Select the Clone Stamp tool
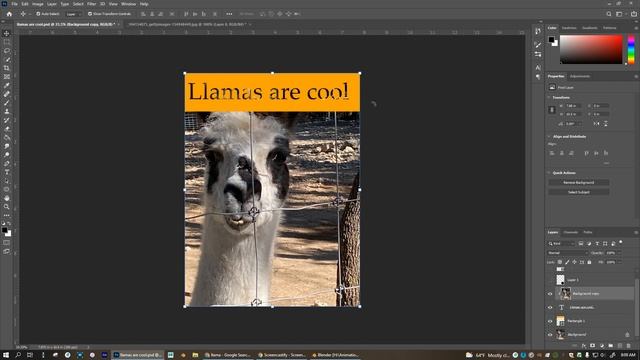 pyautogui.click(x=7, y=111)
